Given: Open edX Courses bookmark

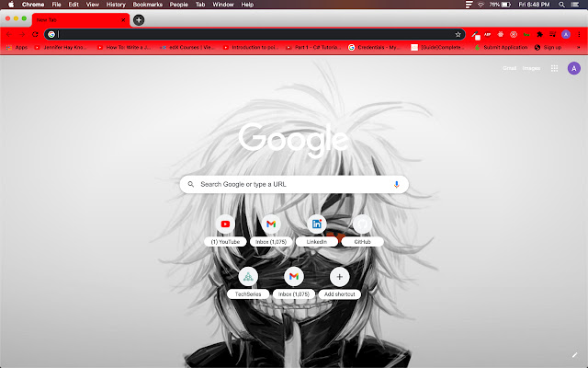Looking at the screenshot, I should pos(187,47).
